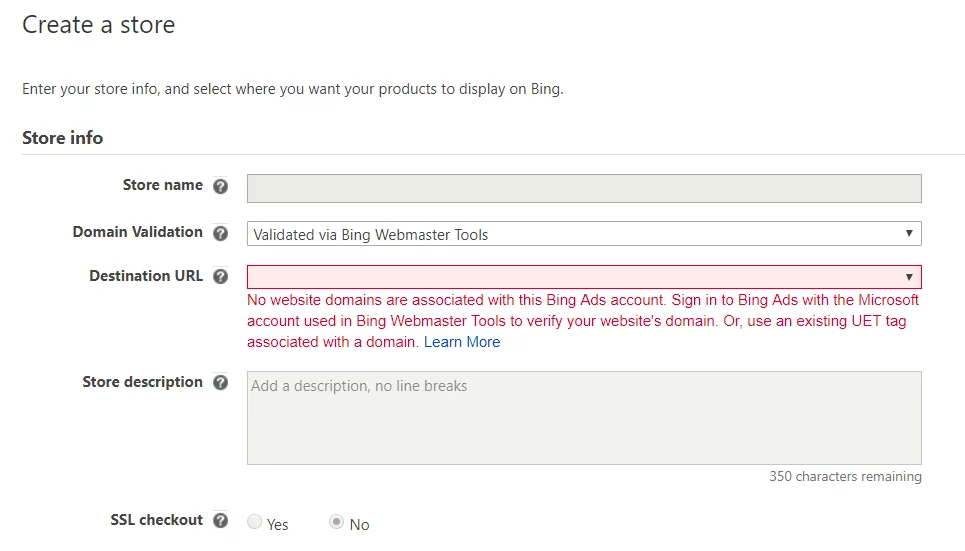The image size is (965, 551).
Task: Show help for Store description
Action: tap(220, 383)
